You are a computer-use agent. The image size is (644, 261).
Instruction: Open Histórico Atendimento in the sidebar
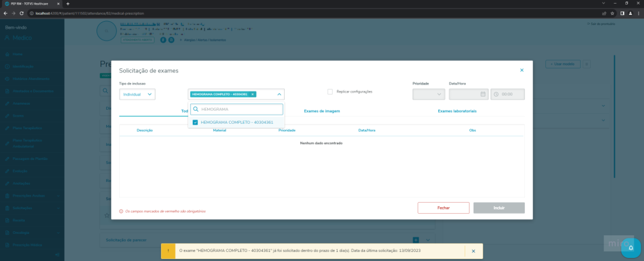pos(31,78)
